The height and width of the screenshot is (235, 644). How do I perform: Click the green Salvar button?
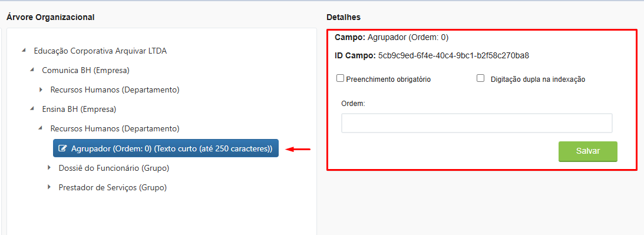588,151
